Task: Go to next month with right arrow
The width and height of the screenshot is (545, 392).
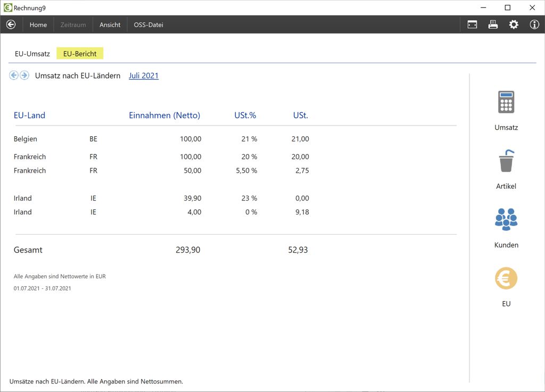Action: click(x=24, y=76)
